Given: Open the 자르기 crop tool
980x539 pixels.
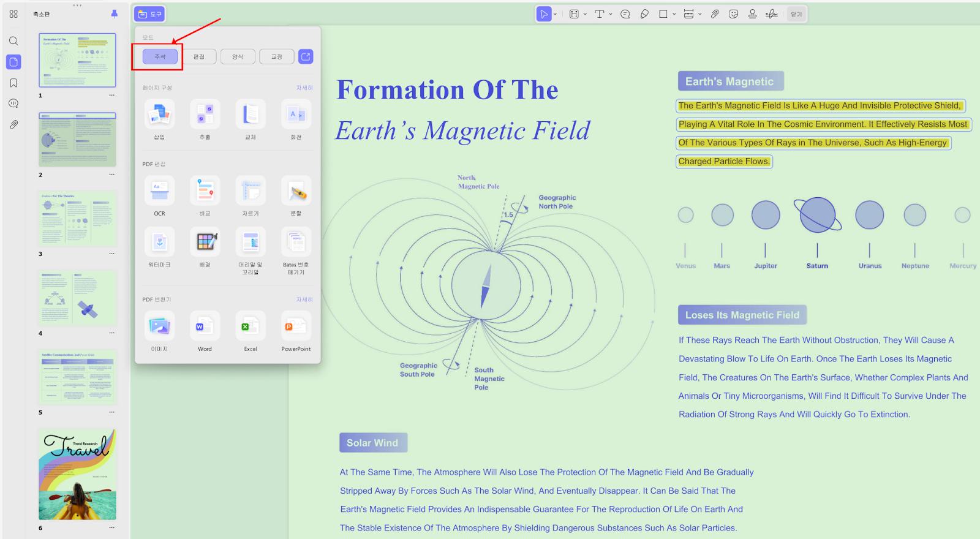Looking at the screenshot, I should pyautogui.click(x=251, y=190).
